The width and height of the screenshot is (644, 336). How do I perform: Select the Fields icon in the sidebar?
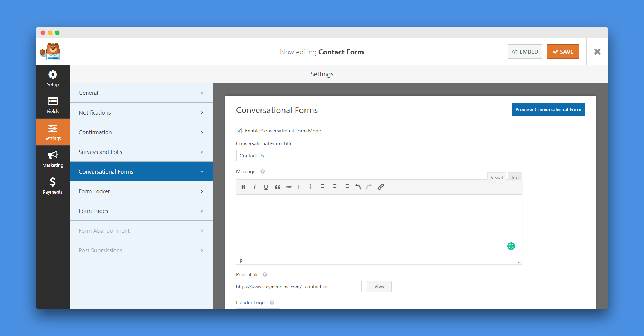pos(53,105)
